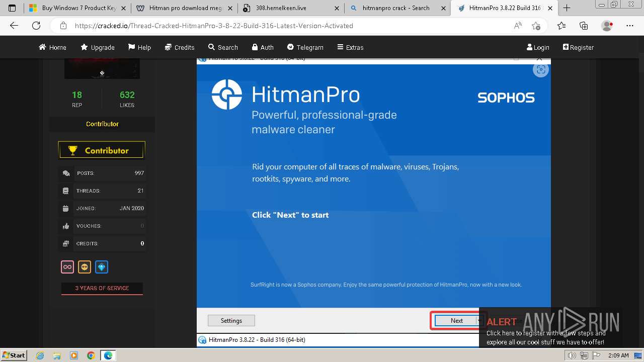Switch to the Buy Windows 7 Product Key tab

click(77, 8)
